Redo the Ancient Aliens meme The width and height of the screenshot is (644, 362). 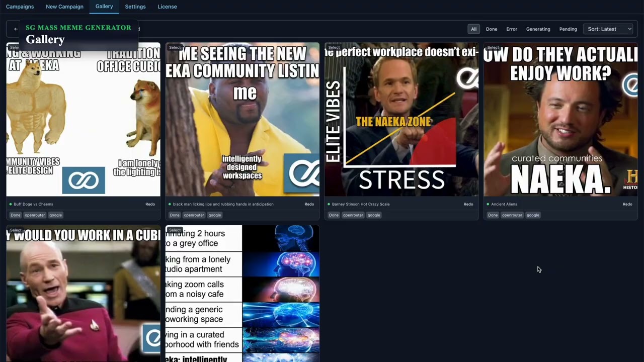(x=627, y=204)
